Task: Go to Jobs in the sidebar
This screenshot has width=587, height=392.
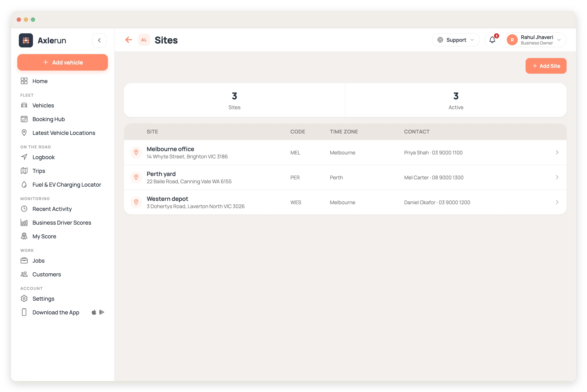Action: [x=63, y=260]
